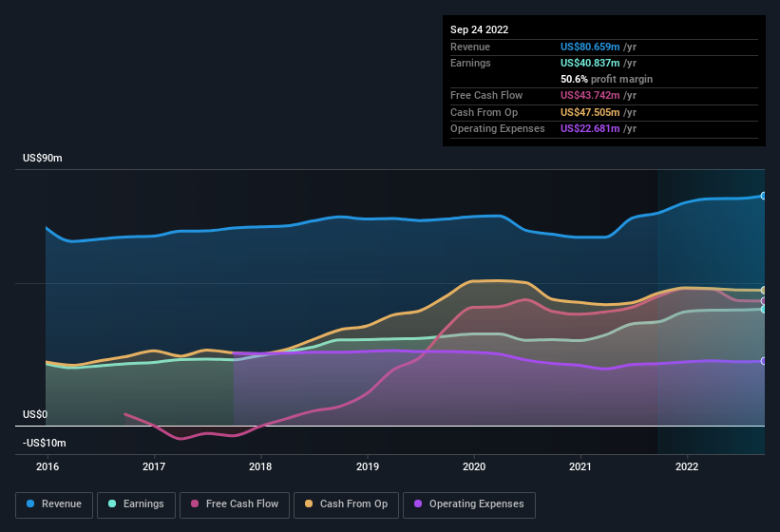
Task: Click the purple Operating Expenses endpoint marker
Action: 763,361
